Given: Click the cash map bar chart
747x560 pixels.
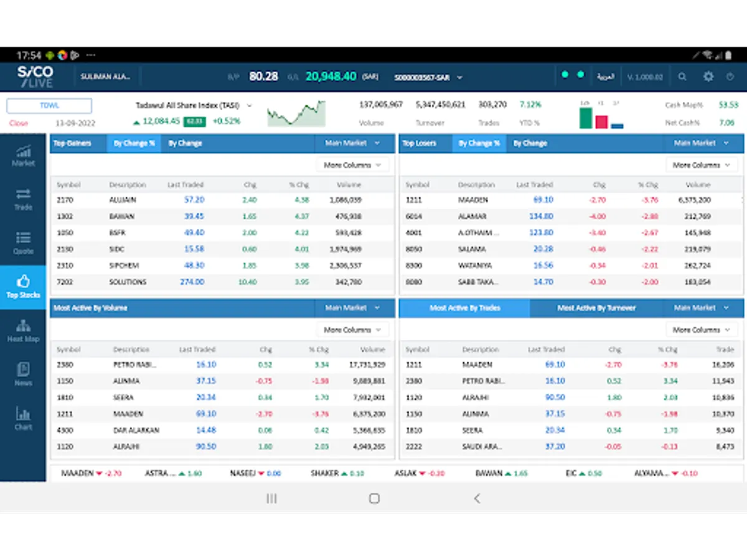Looking at the screenshot, I should (601, 114).
